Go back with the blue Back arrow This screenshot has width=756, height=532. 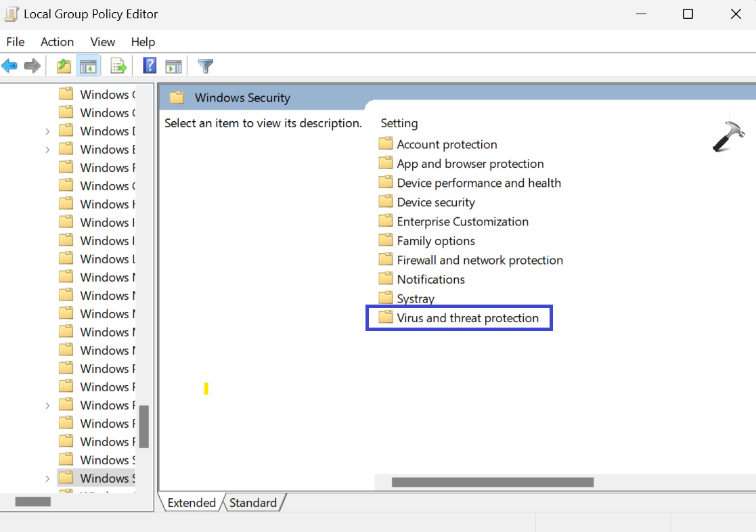tap(9, 66)
